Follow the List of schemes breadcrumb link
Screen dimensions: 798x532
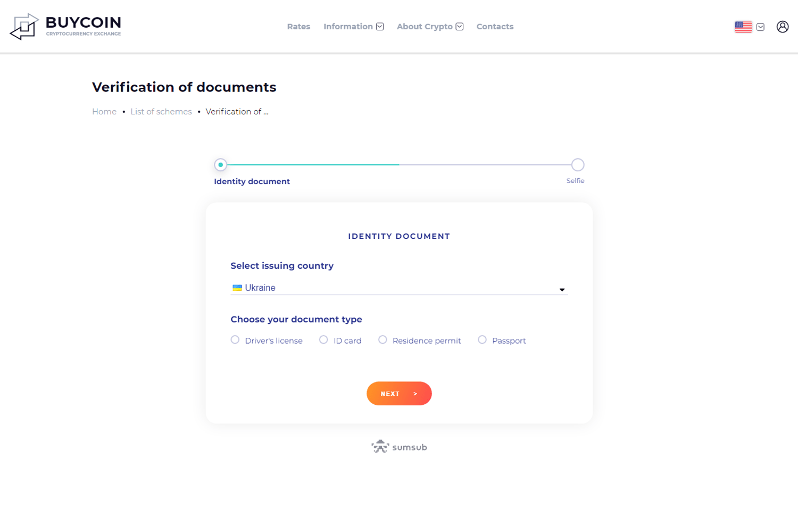tap(161, 112)
